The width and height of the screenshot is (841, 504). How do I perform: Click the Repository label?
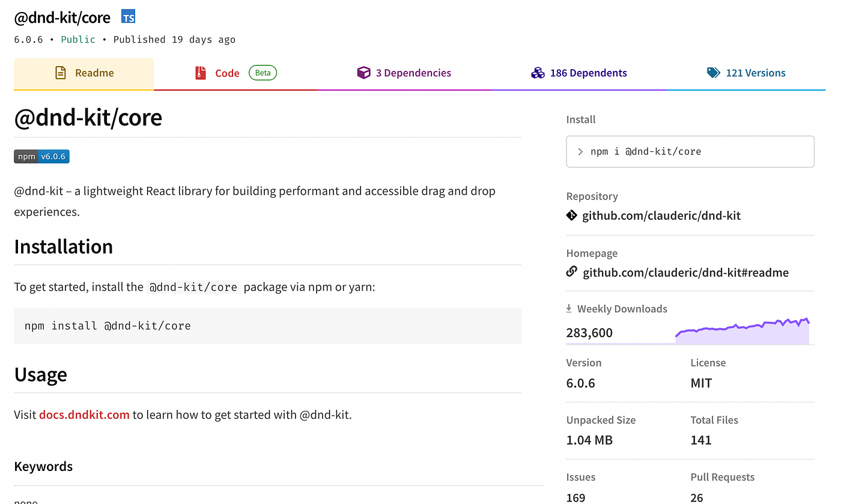coord(592,196)
